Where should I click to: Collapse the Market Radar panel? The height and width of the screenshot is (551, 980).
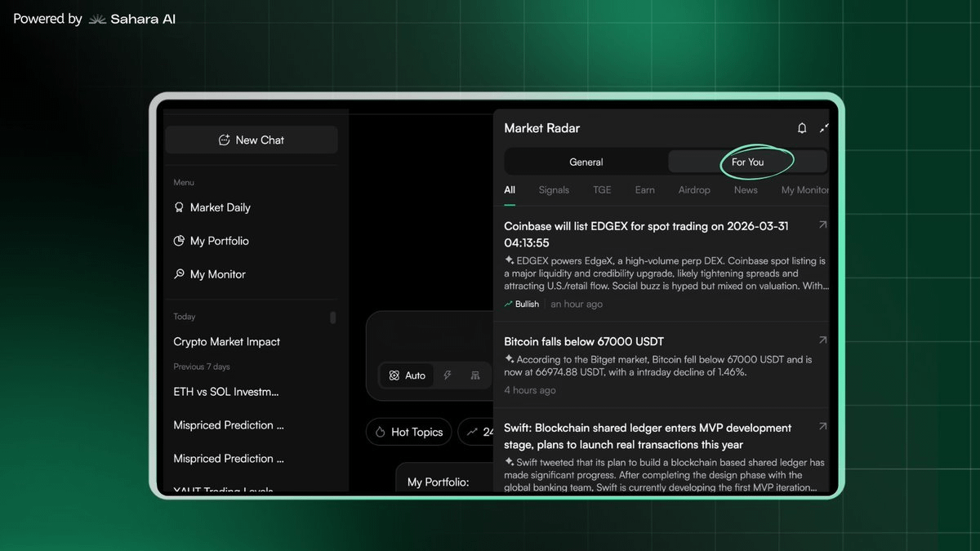click(824, 128)
